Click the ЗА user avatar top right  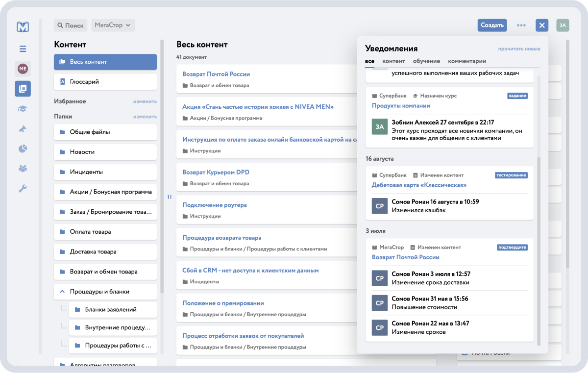point(563,25)
